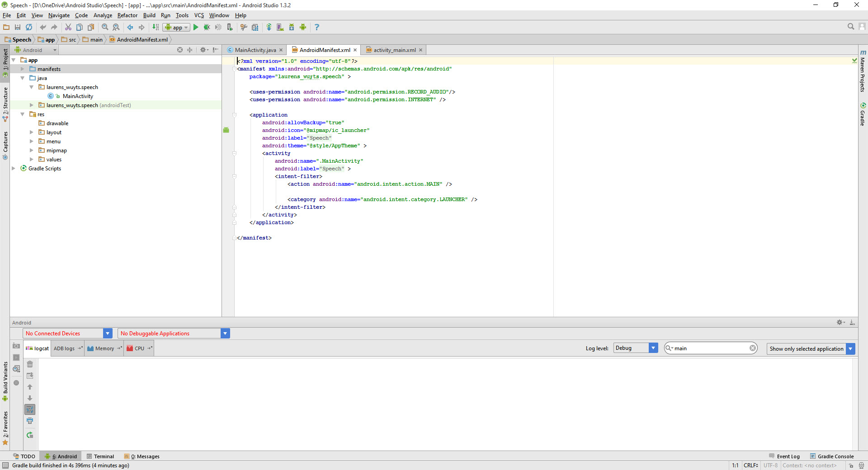Image resolution: width=868 pixels, height=470 pixels.
Task: Open the Terminal tool window
Action: 100,456
